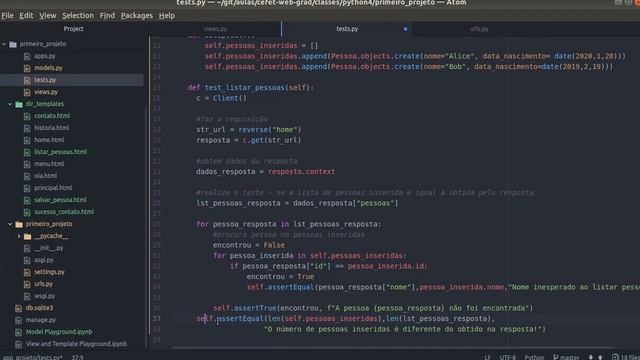This screenshot has width=640, height=360.
Task: Switch to the views.py tab
Action: click(x=215, y=29)
